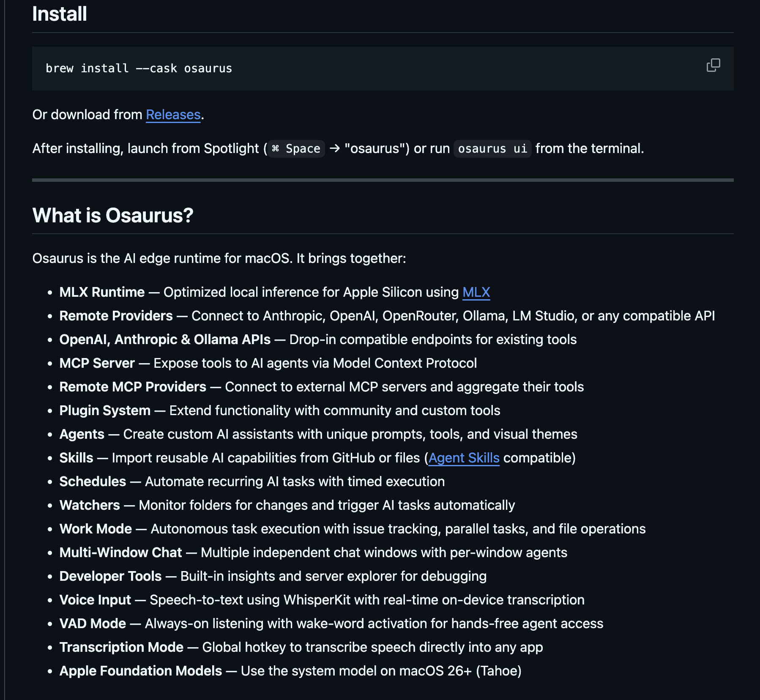Click the VAD Mode bold text
The width and height of the screenshot is (760, 700).
point(93,623)
